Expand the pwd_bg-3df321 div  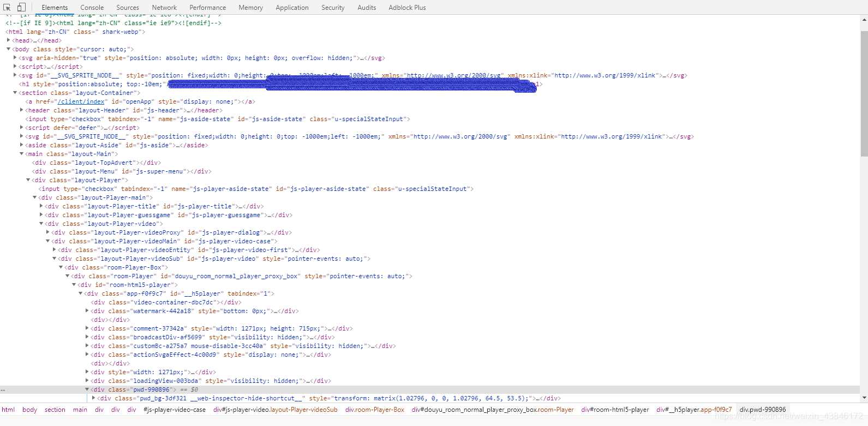coord(93,398)
